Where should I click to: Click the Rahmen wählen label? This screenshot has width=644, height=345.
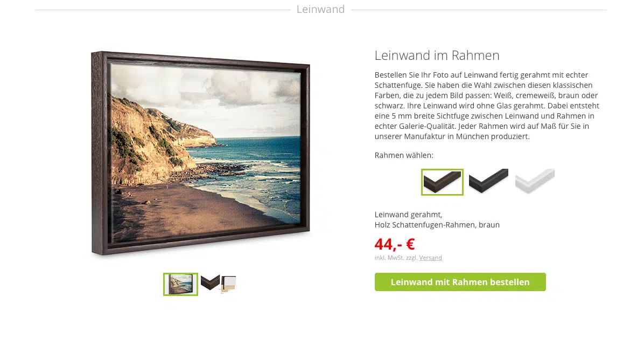404,155
